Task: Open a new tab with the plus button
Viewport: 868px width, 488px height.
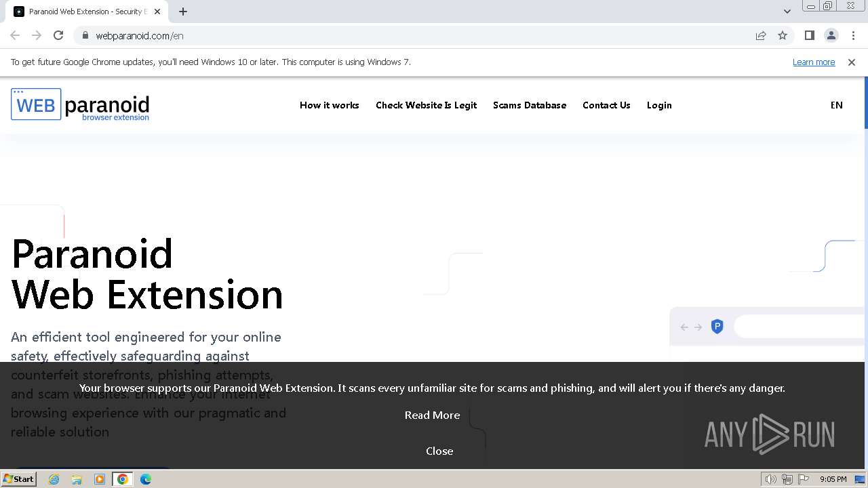Action: point(183,12)
